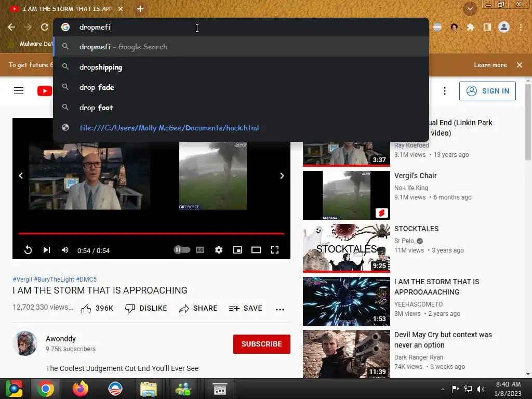Open YouTube hamburger guide menu
532x399 pixels.
pyautogui.click(x=19, y=91)
